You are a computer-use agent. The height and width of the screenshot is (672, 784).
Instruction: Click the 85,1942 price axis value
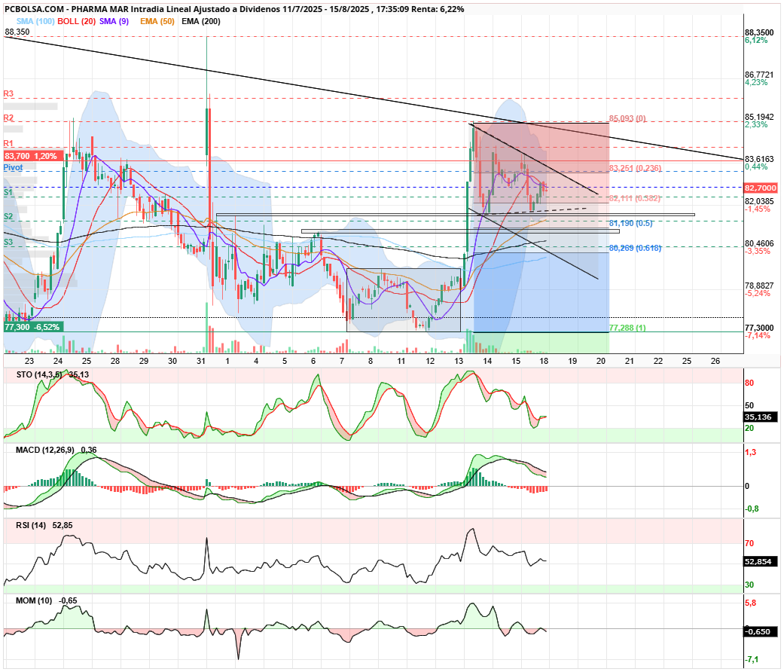point(759,117)
